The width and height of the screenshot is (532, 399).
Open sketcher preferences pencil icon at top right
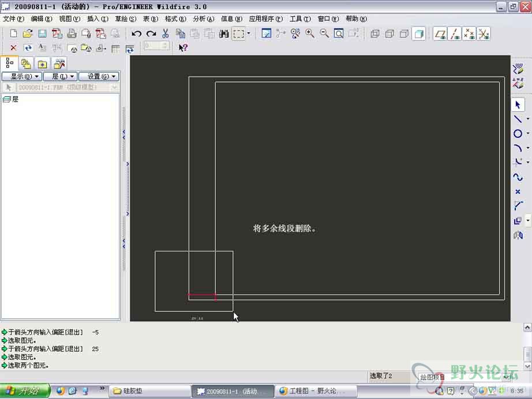[518, 69]
